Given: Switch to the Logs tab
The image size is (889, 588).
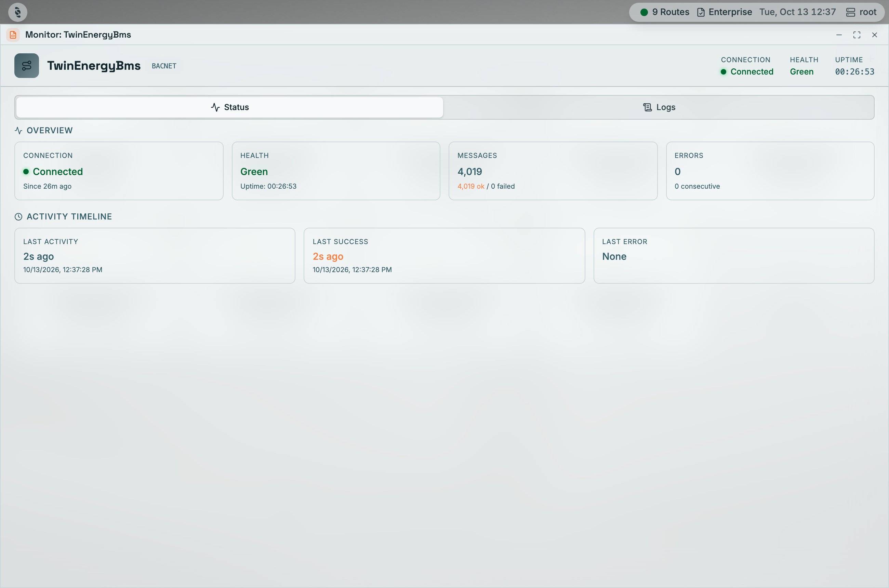Looking at the screenshot, I should (x=659, y=107).
